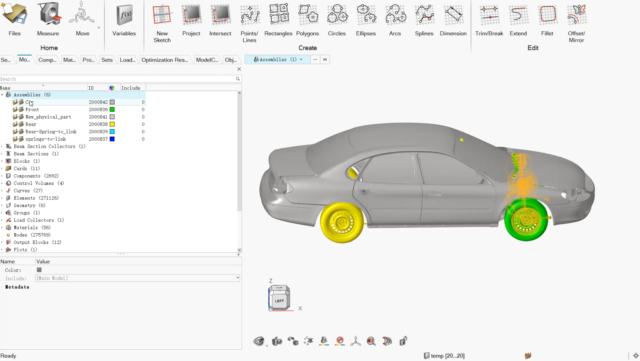The image size is (640, 361).
Task: Activate the Trim/Break tool
Action: pyautogui.click(x=489, y=19)
